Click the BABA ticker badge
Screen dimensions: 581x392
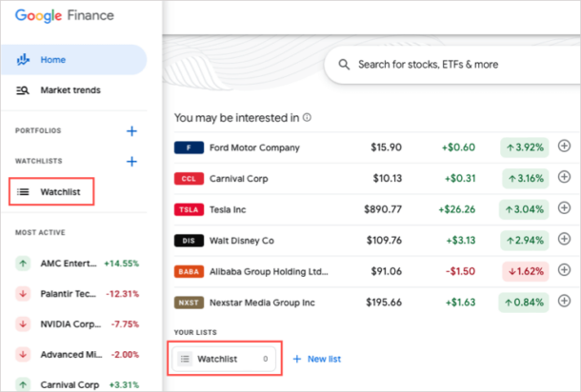[x=189, y=271]
